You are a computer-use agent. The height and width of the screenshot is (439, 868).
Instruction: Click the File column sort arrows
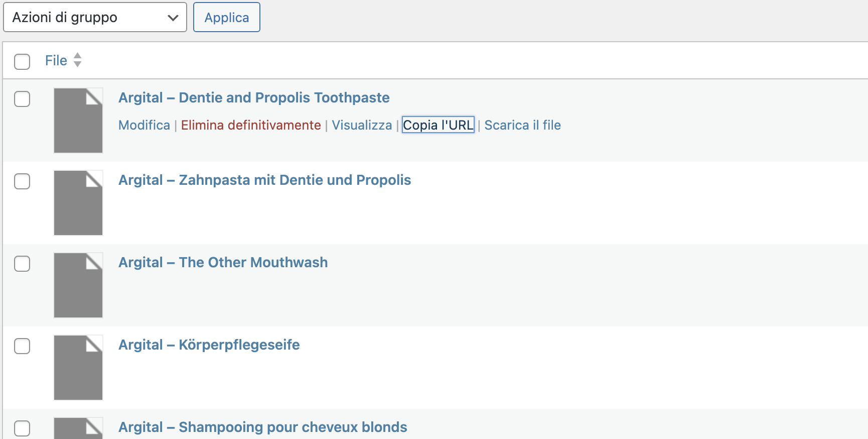coord(77,60)
